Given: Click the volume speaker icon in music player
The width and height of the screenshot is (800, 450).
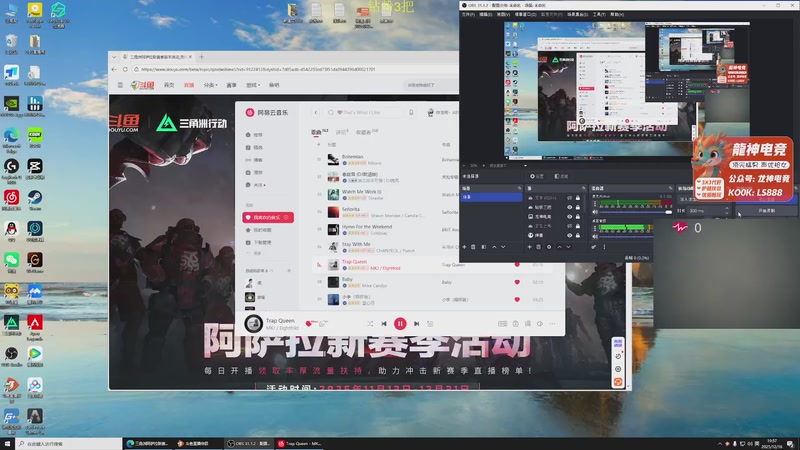Looking at the screenshot, I should (540, 323).
